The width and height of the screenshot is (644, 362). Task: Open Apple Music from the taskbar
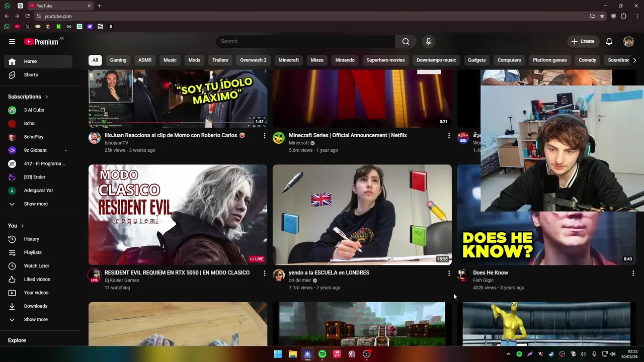pyautogui.click(x=337, y=354)
